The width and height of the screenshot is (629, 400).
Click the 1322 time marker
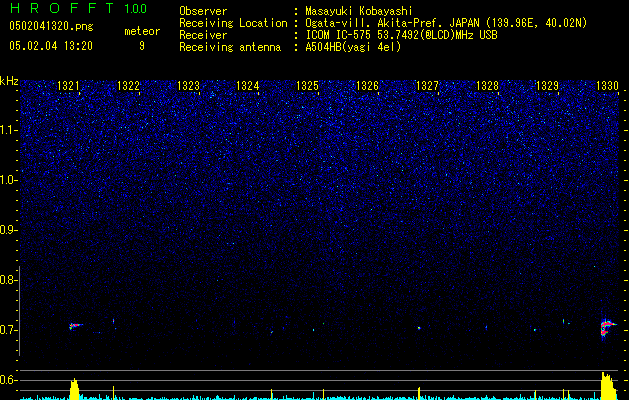pos(128,85)
